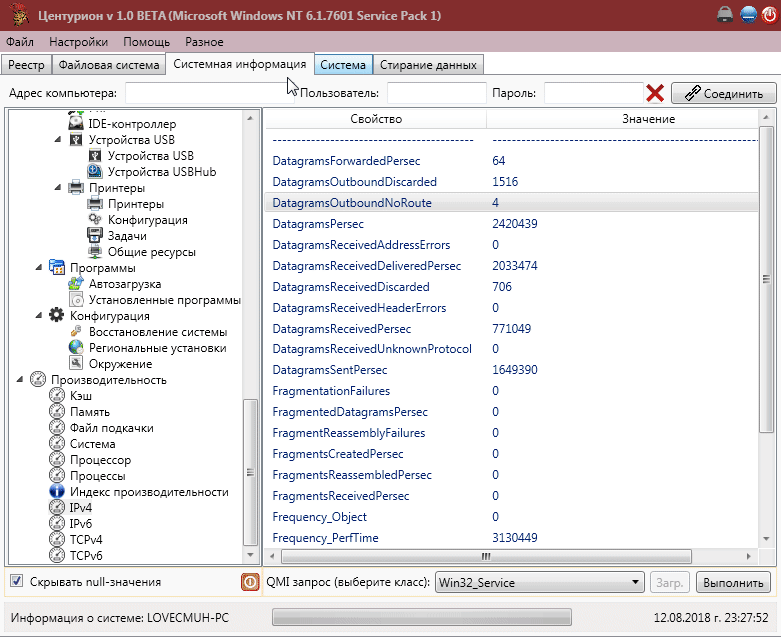781x637 pixels.
Task: Collapse the Конфигурация tree node
Action: pos(39,316)
